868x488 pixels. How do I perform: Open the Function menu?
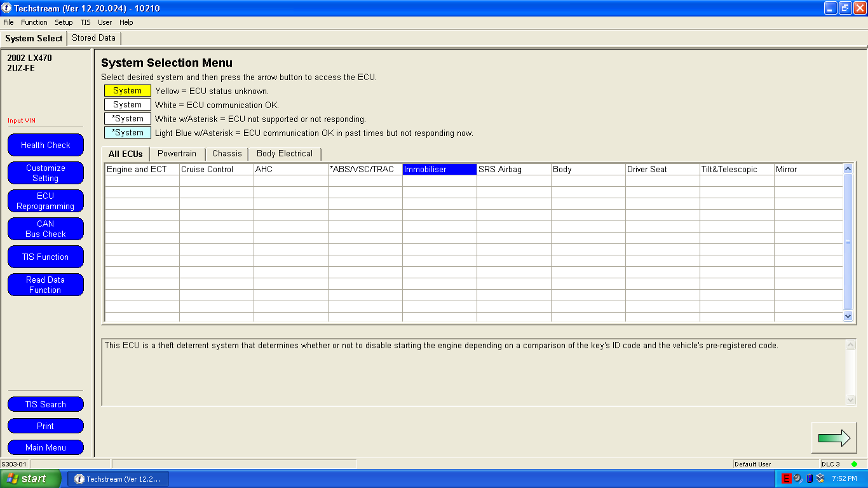click(x=34, y=22)
